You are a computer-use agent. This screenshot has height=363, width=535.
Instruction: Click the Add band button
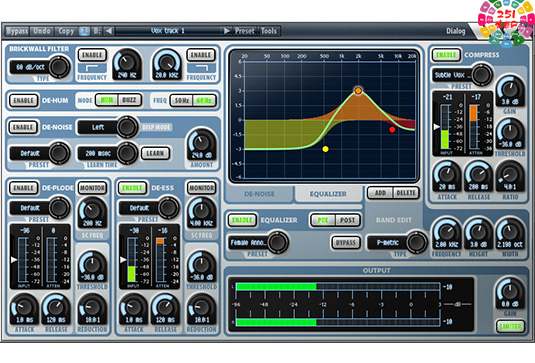click(x=380, y=193)
